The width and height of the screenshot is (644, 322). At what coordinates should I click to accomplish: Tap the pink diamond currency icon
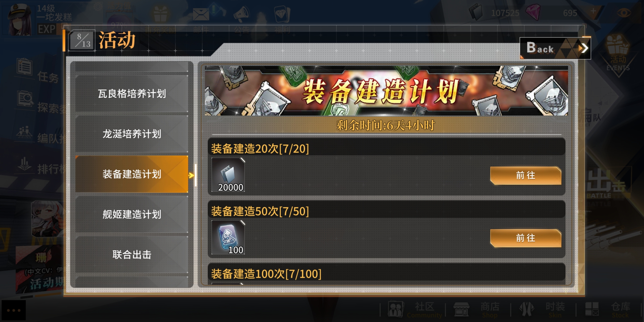[x=533, y=12]
